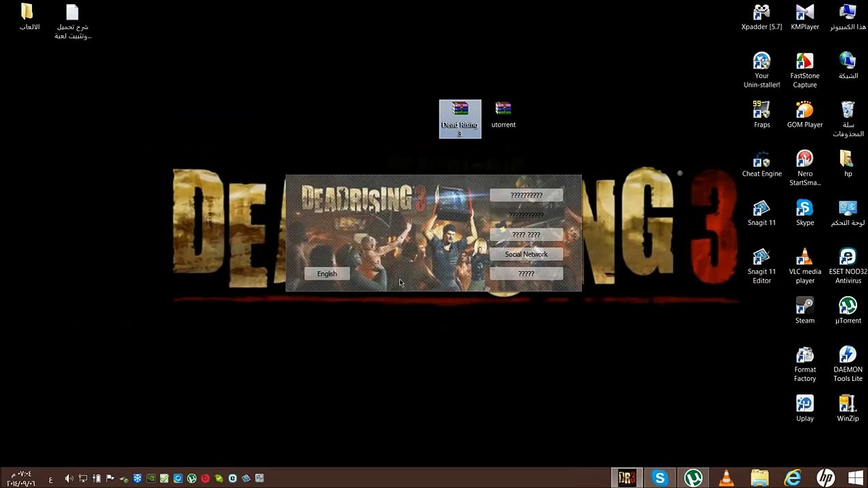Open the yellow folder icon at top-left desktop

(28, 18)
